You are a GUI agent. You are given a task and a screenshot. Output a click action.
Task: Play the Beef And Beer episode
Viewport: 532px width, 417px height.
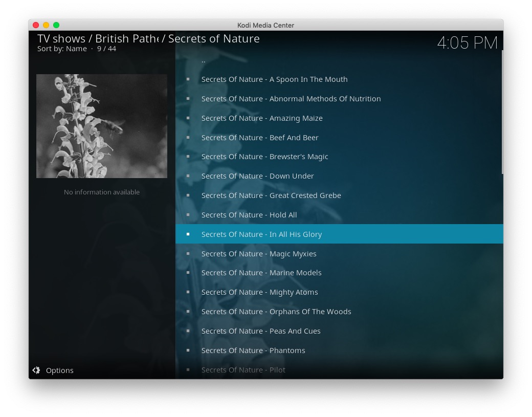(259, 138)
